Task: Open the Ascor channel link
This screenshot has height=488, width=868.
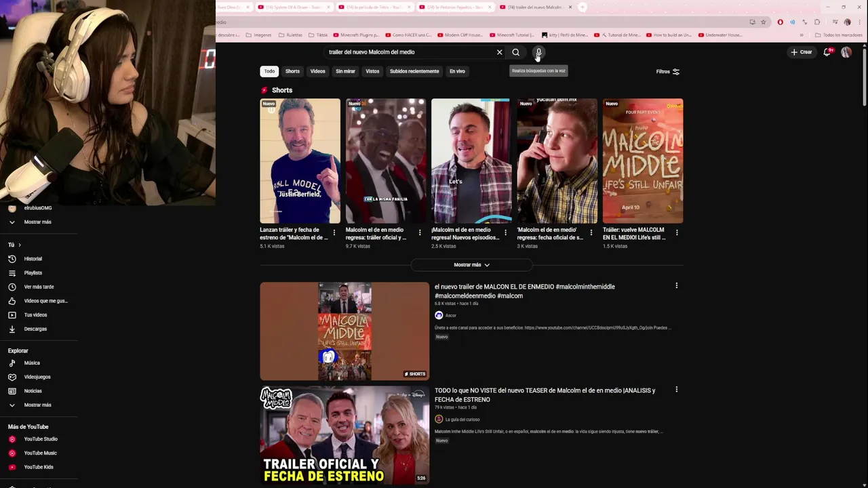Action: (450, 315)
